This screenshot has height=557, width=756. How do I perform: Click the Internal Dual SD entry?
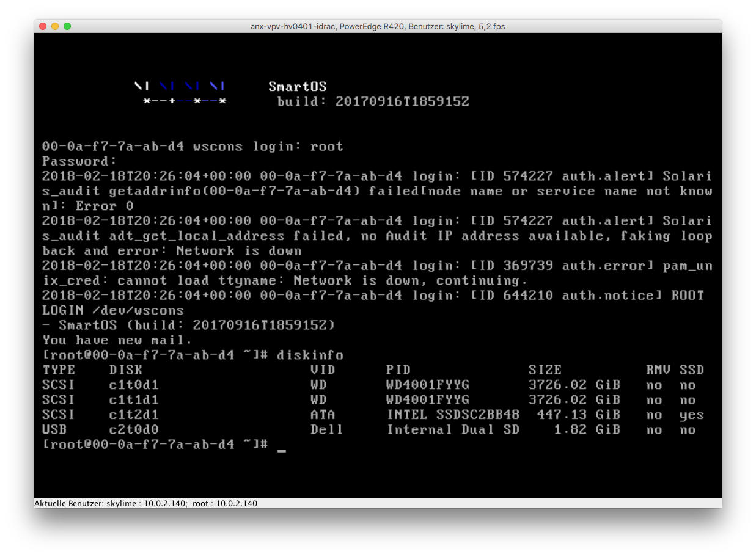(453, 430)
